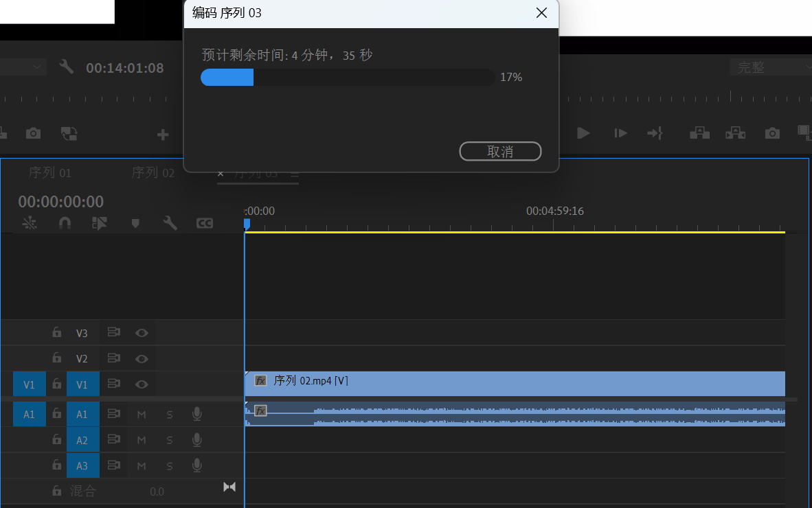812x508 pixels.
Task: Solo track A1
Action: click(170, 415)
